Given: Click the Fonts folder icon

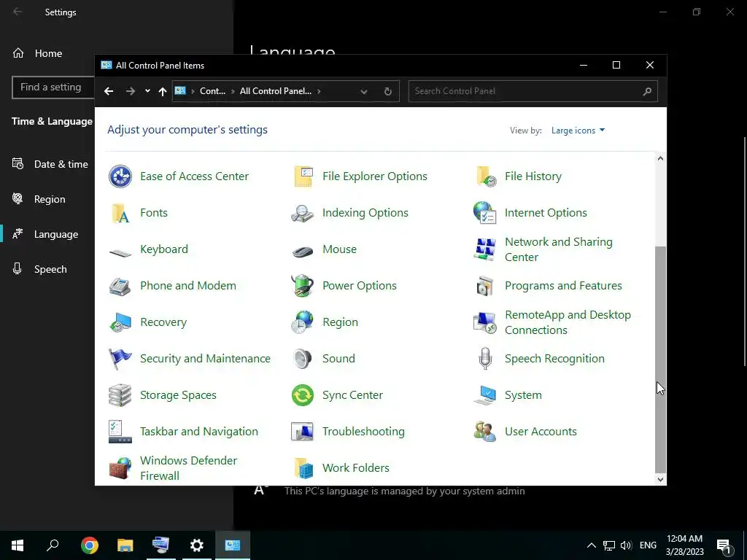Looking at the screenshot, I should 120,213.
